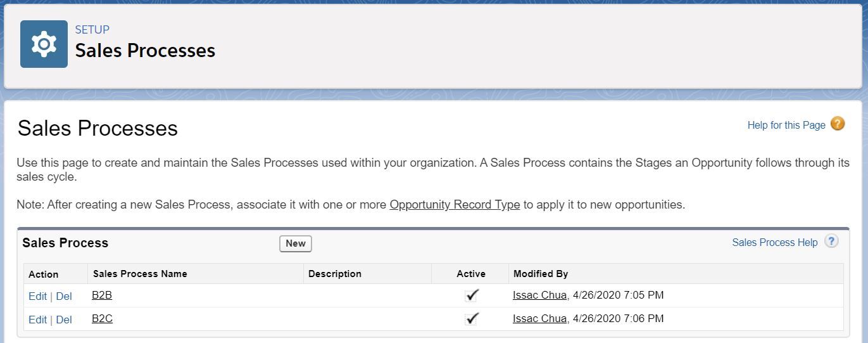Click the Help for this Page question icon
Image resolution: width=868 pixels, height=343 pixels.
coord(837,124)
